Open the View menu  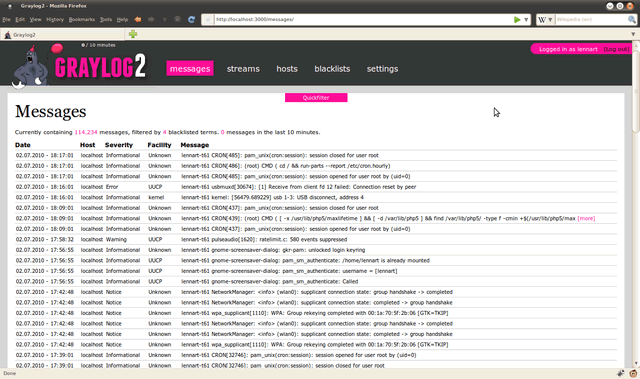click(36, 20)
